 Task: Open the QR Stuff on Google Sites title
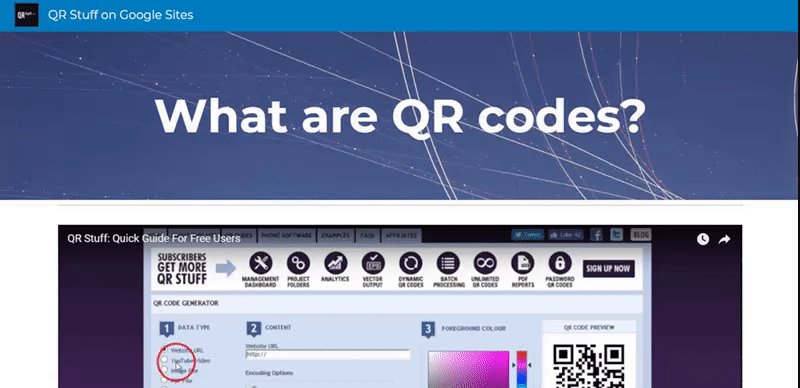click(120, 15)
